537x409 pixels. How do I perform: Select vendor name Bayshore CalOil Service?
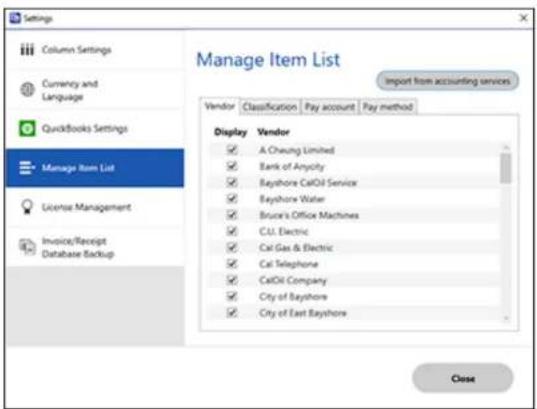point(308,183)
